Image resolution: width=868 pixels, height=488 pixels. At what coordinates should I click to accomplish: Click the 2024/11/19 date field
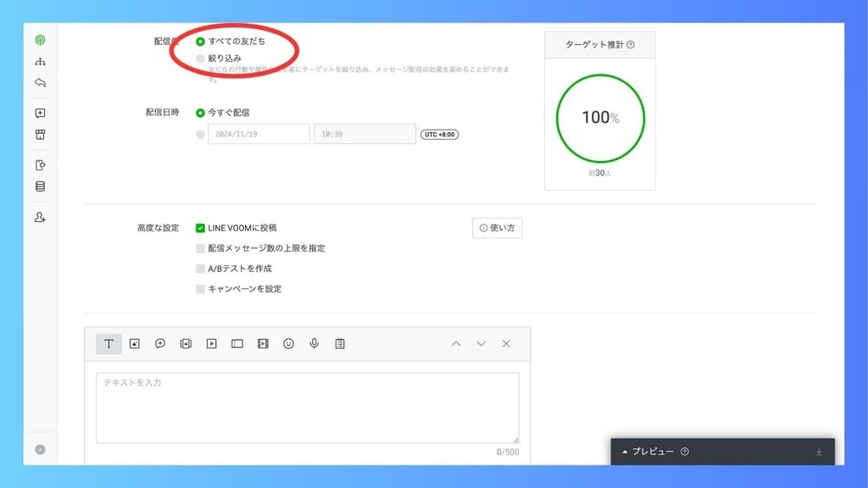click(259, 134)
